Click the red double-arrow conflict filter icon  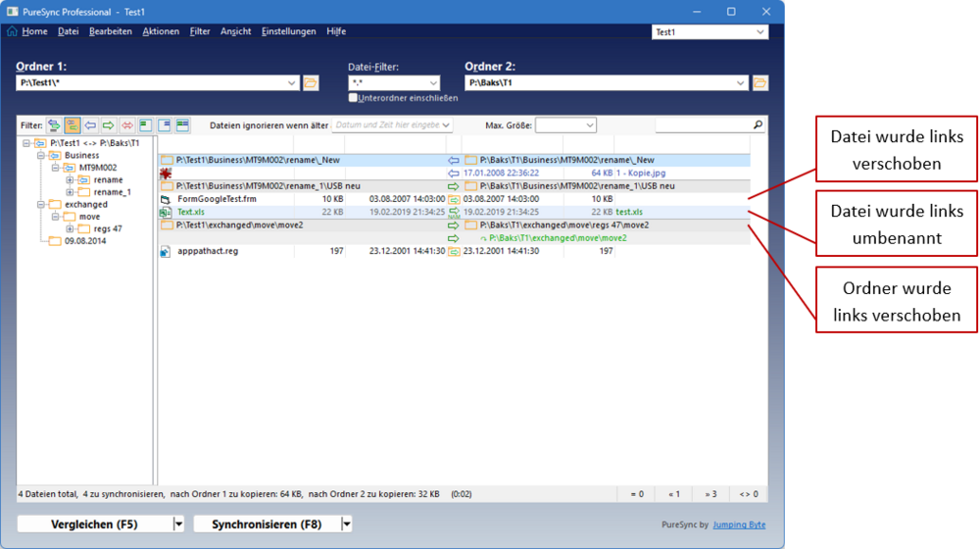click(x=126, y=125)
